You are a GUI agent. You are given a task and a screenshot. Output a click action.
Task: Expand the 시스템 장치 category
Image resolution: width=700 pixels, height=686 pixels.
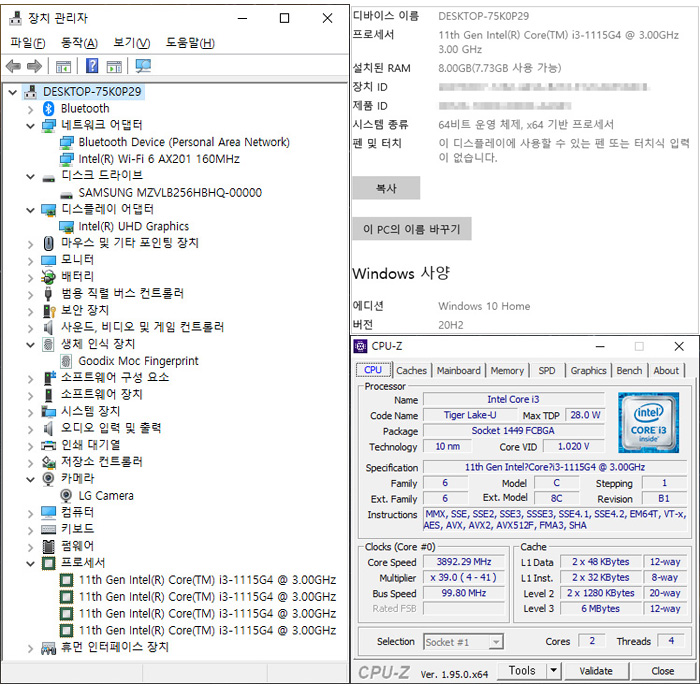pyautogui.click(x=30, y=412)
